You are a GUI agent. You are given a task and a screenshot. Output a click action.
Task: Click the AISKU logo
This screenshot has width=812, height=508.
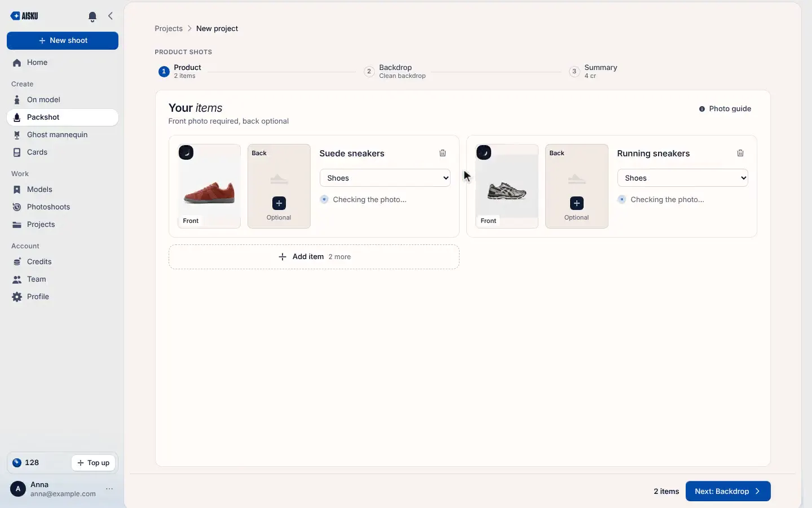pyautogui.click(x=24, y=16)
